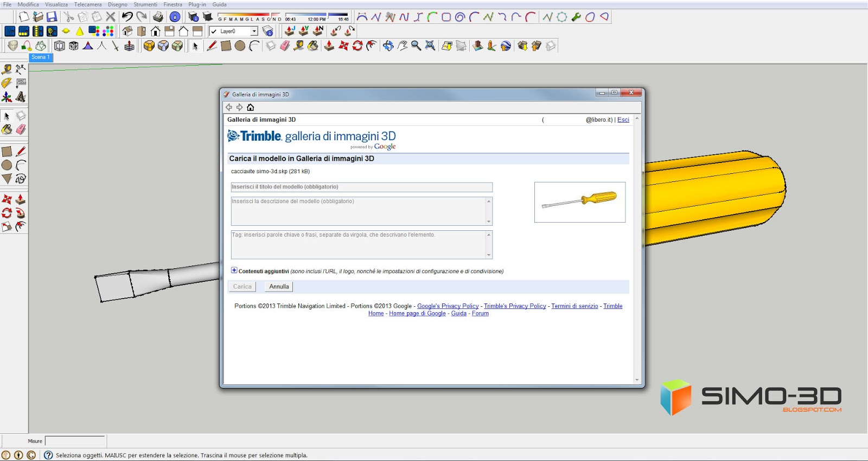Click the model description text area
This screenshot has height=461, width=868.
pos(362,211)
